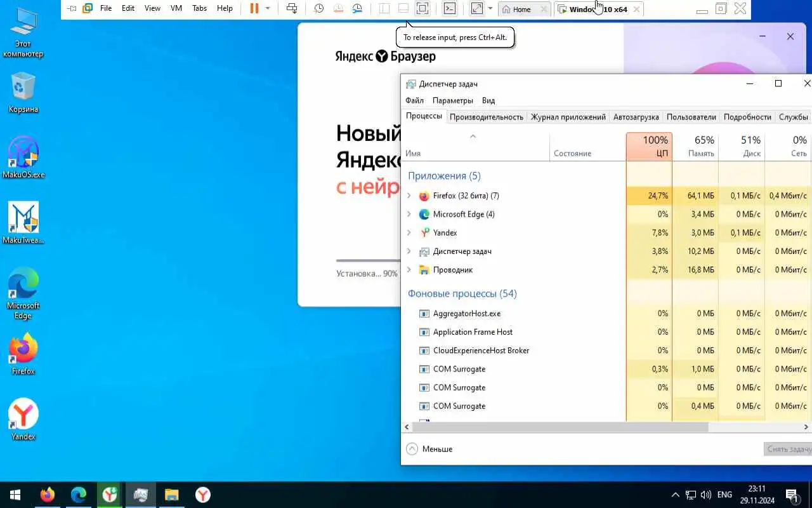The image size is (812, 508).
Task: Switch to the Журнал приложений tab
Action: (x=568, y=117)
